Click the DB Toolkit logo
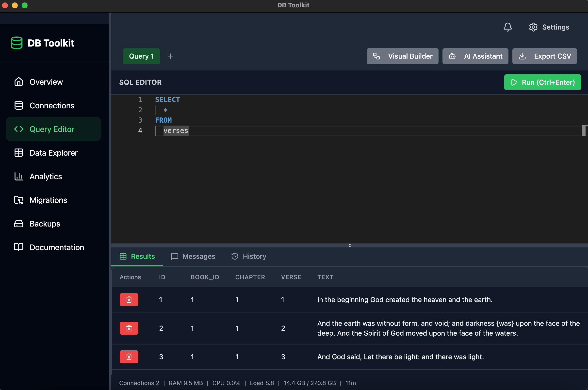The height and width of the screenshot is (390, 588). point(42,43)
